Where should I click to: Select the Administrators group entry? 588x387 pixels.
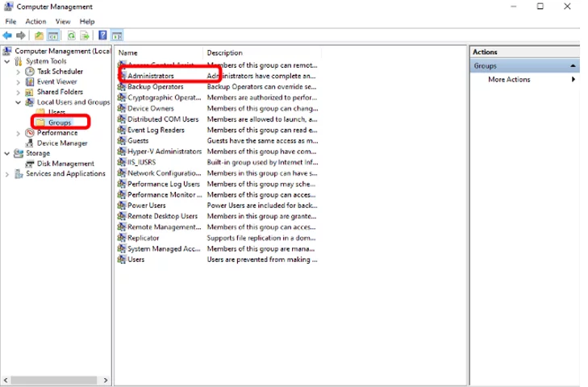[150, 76]
